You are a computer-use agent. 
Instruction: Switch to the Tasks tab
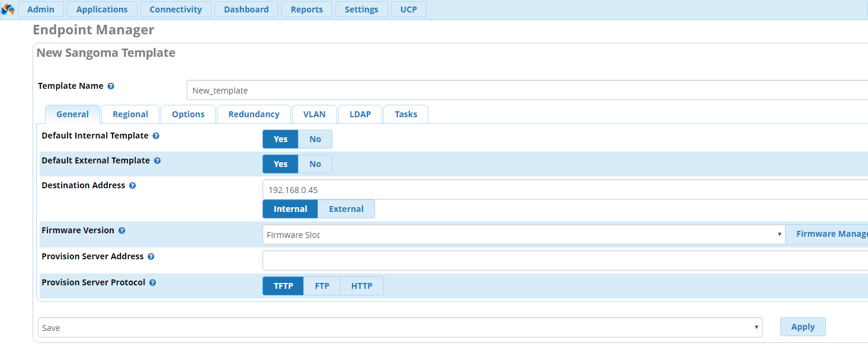point(406,114)
